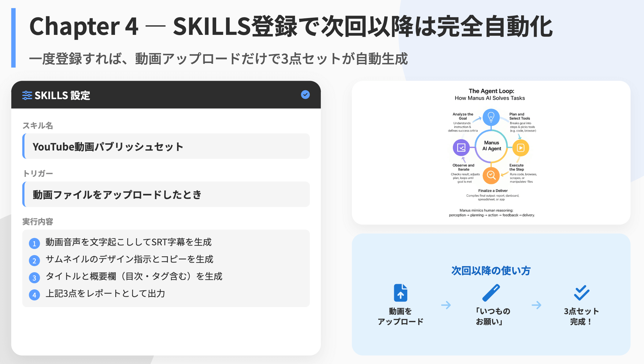This screenshot has width=644, height=364.
Task: Select step 3, タイトルと概要欄を生成
Action: pyautogui.click(x=134, y=277)
